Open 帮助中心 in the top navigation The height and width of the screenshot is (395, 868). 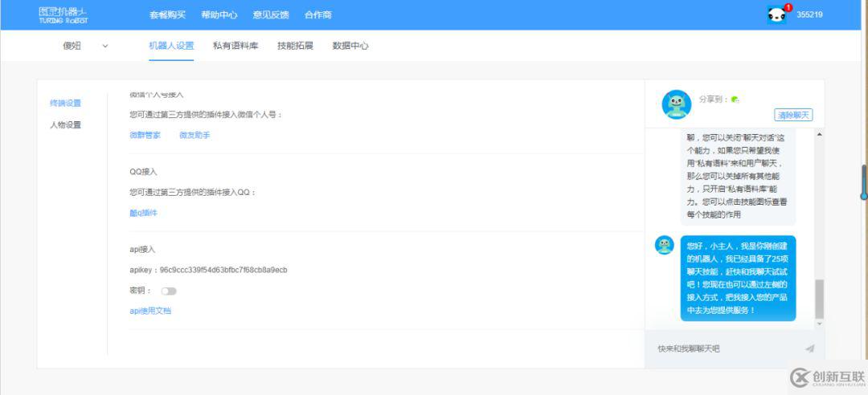pyautogui.click(x=219, y=14)
